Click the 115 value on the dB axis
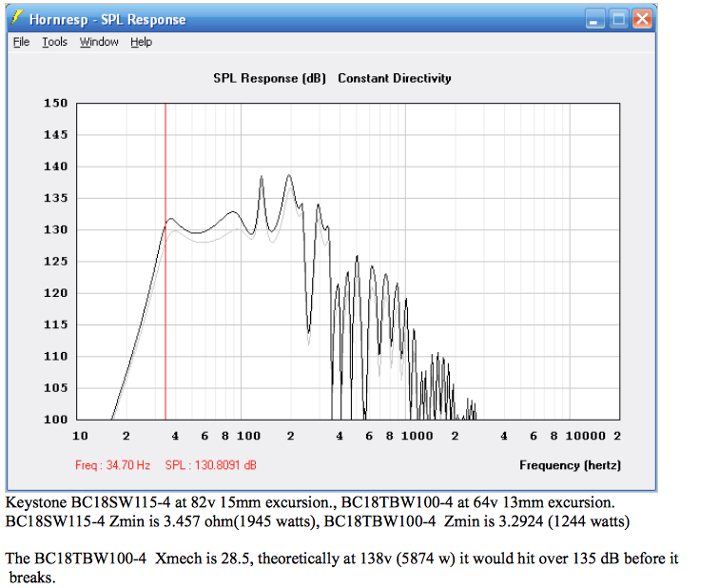The width and height of the screenshot is (719, 588). (55, 324)
